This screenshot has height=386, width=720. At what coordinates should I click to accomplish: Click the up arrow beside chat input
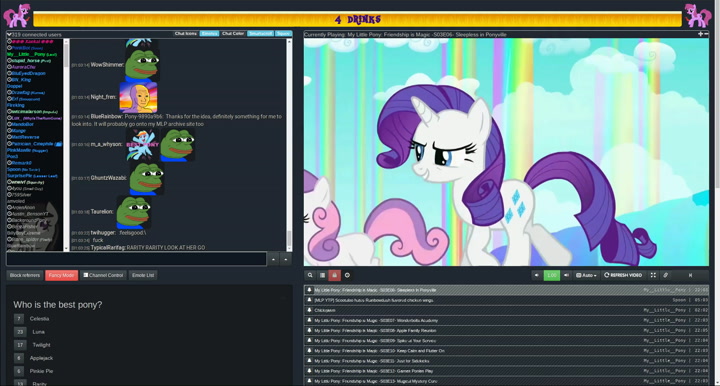point(273,259)
